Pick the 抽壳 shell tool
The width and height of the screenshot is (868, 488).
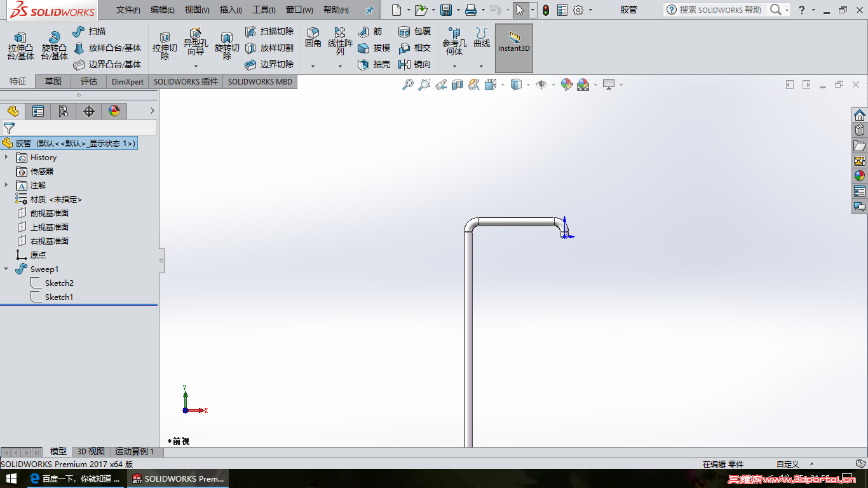tap(374, 64)
